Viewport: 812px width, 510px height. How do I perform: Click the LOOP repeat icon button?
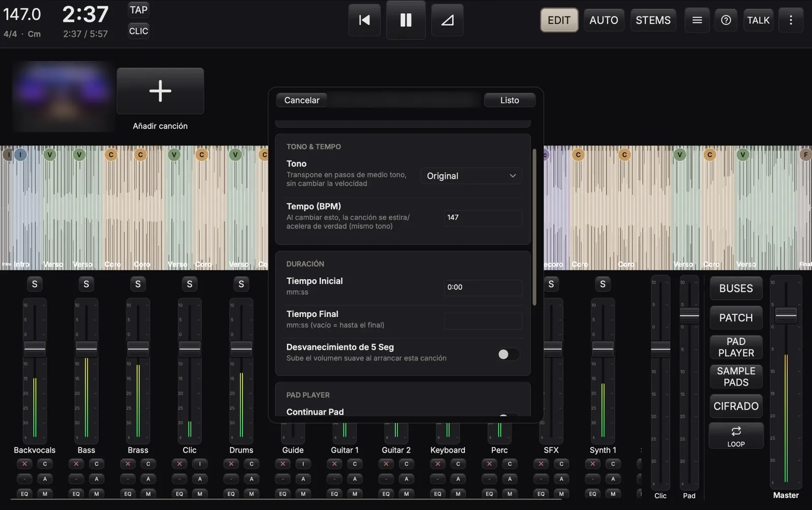coord(736,436)
